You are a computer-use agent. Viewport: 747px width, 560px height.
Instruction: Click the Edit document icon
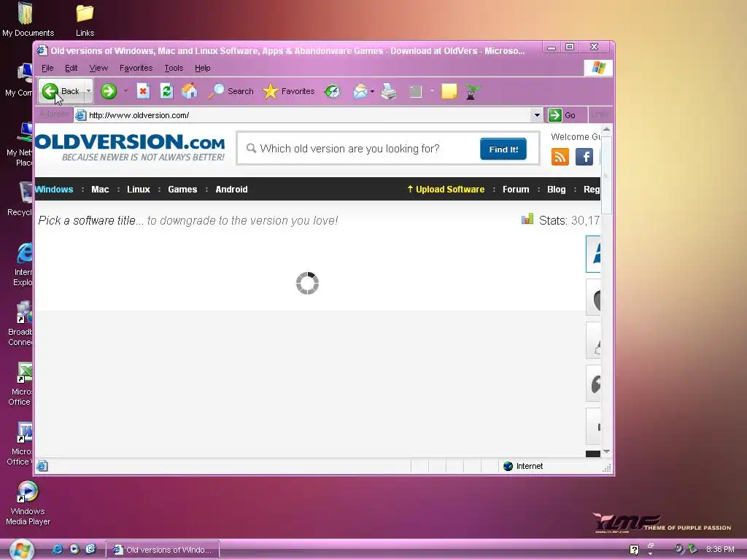click(x=415, y=91)
